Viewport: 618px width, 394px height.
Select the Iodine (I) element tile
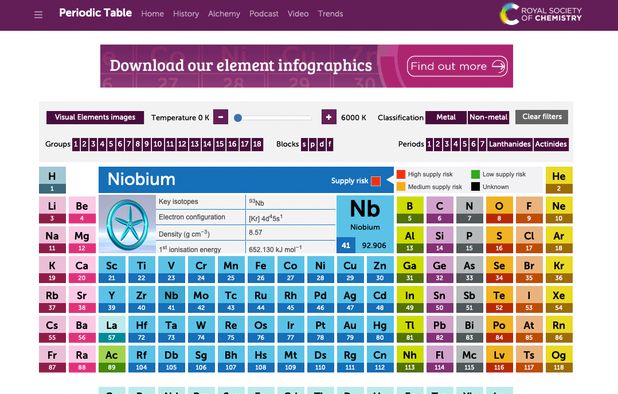[529, 299]
